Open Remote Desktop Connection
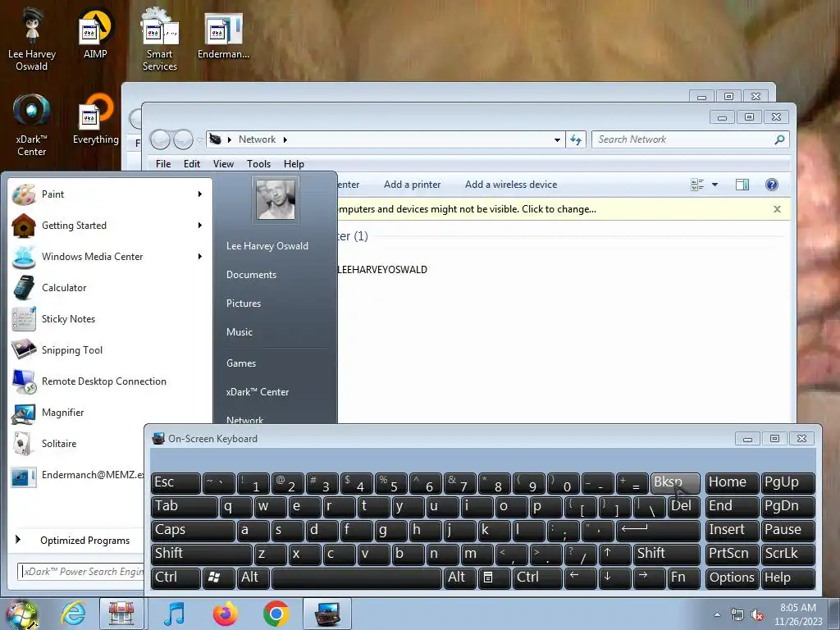Image resolution: width=840 pixels, height=630 pixels. coord(107,381)
